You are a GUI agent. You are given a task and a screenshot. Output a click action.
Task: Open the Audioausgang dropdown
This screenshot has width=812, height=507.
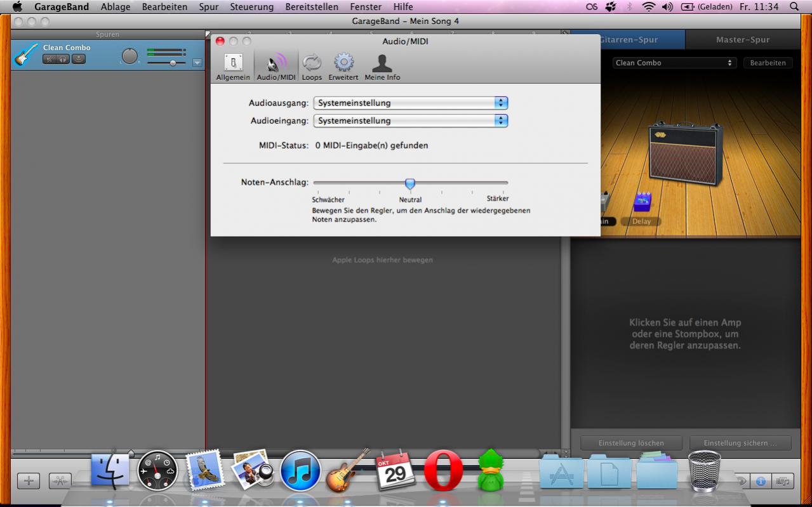[x=411, y=103]
